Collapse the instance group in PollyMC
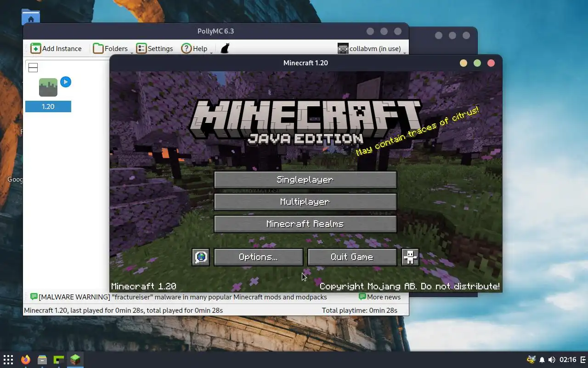This screenshot has height=368, width=588. (33, 68)
